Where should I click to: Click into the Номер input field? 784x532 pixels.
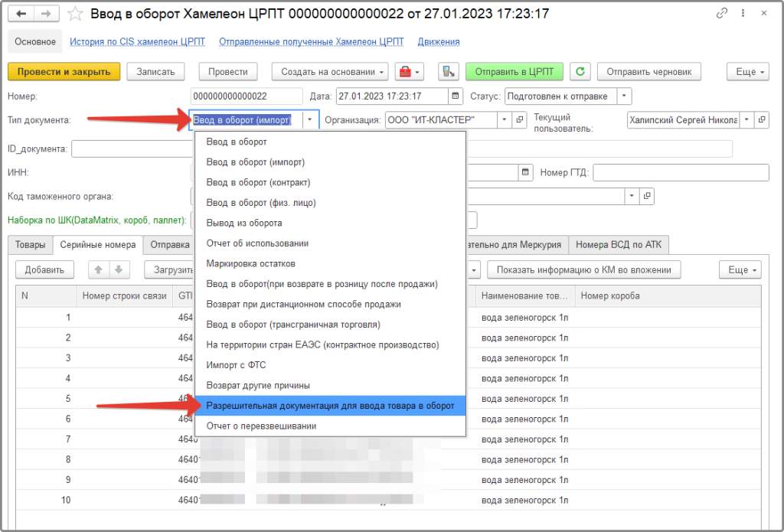(247, 96)
